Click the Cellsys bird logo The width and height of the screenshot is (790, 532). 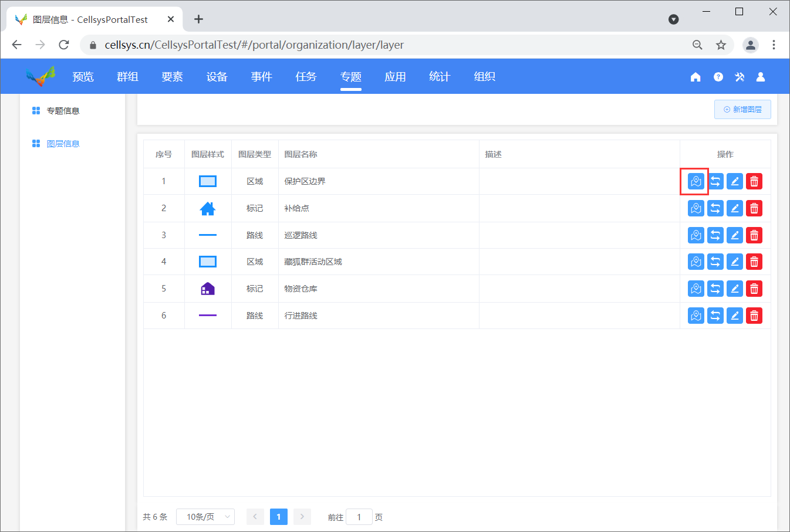[x=40, y=76]
